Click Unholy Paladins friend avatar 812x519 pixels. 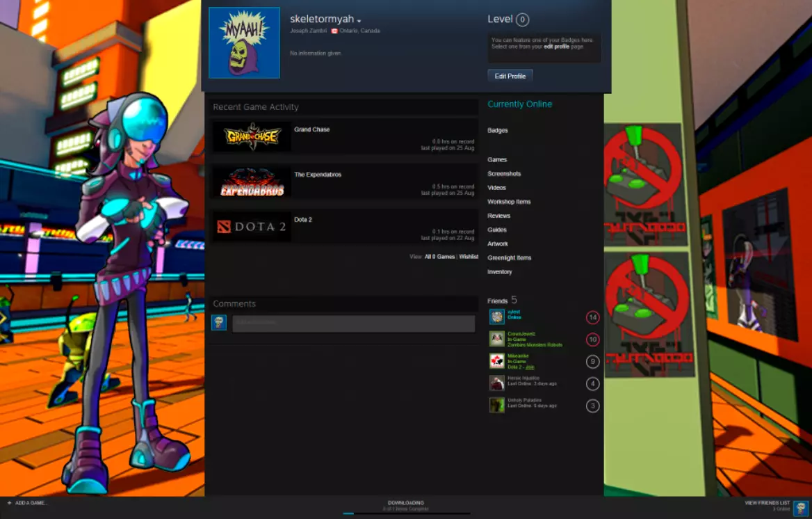(497, 405)
